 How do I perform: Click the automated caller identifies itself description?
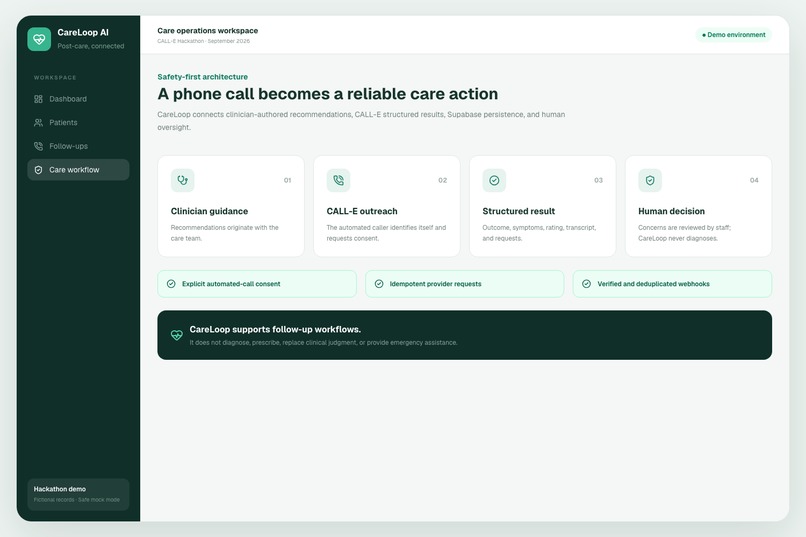pyautogui.click(x=386, y=233)
